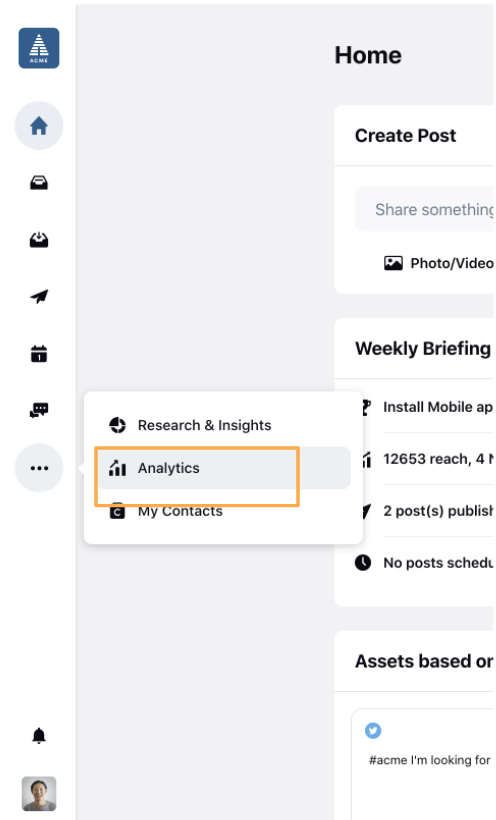The image size is (496, 820).
Task: Click the No posts scheduled clock item
Action: point(424,563)
